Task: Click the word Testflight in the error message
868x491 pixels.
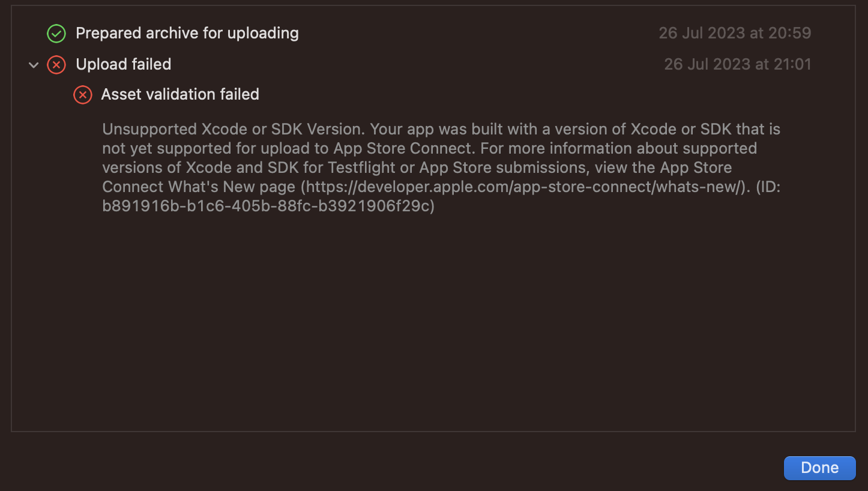Action: point(361,167)
